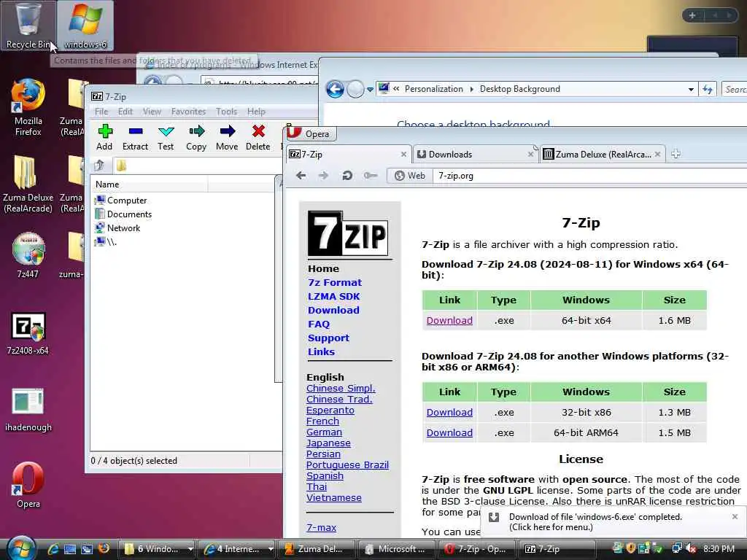Click Opera's back navigation arrow
The height and width of the screenshot is (560, 747).
[x=301, y=176]
